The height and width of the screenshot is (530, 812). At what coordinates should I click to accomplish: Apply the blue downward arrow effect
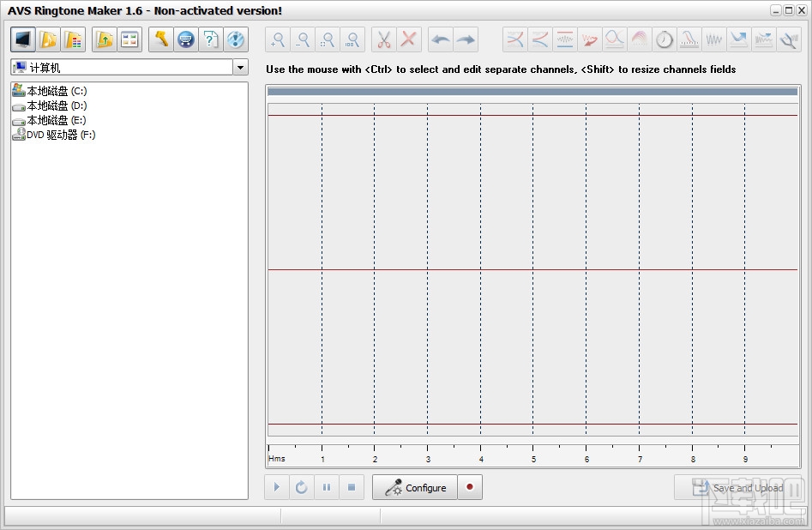(739, 39)
